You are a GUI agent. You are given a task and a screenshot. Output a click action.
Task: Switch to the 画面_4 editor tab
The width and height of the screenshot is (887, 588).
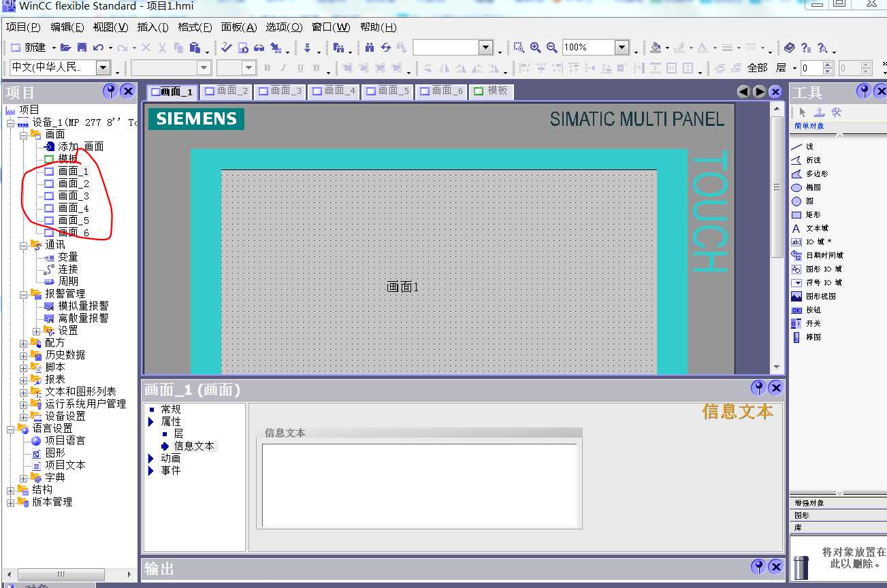(x=334, y=91)
